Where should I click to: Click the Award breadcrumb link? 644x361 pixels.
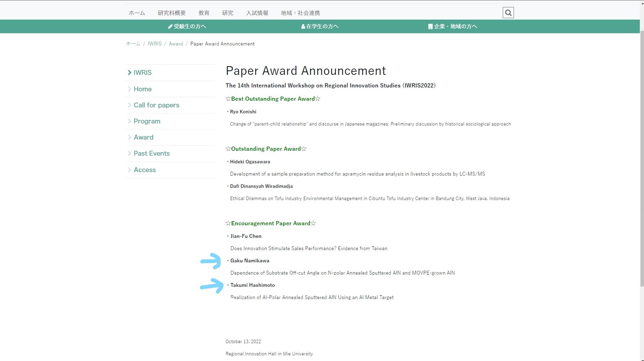(x=176, y=44)
